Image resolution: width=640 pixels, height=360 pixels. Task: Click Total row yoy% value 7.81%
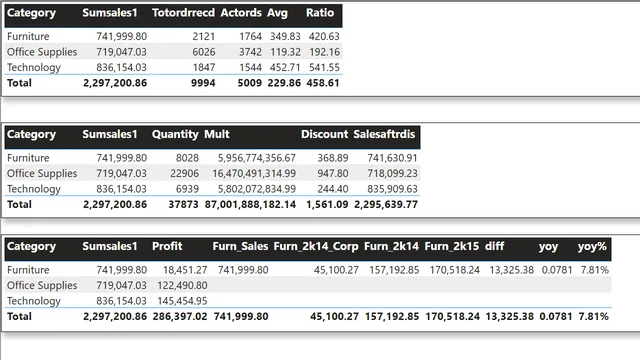(593, 316)
